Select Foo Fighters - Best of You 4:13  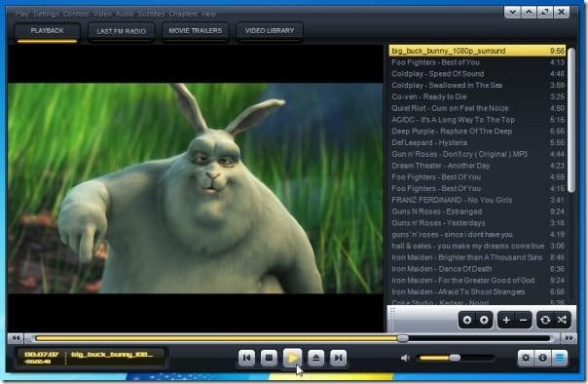click(477, 62)
